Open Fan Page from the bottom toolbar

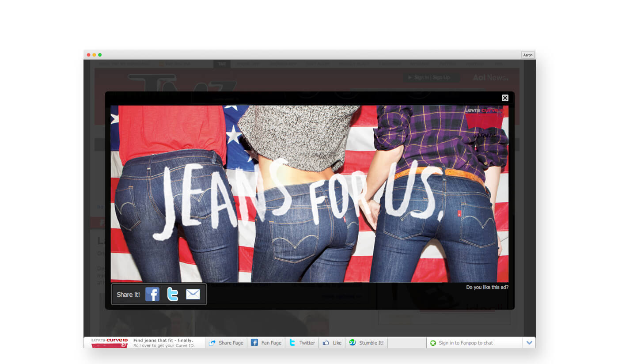(266, 343)
